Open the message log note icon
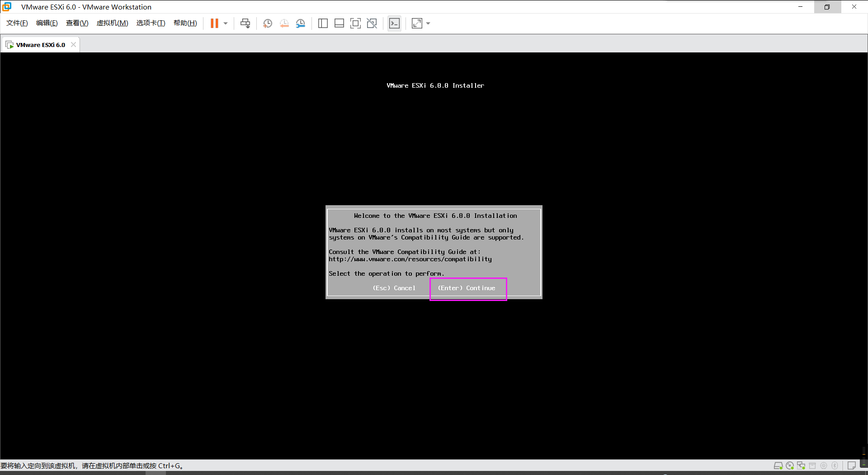The height and width of the screenshot is (475, 868). (x=851, y=466)
